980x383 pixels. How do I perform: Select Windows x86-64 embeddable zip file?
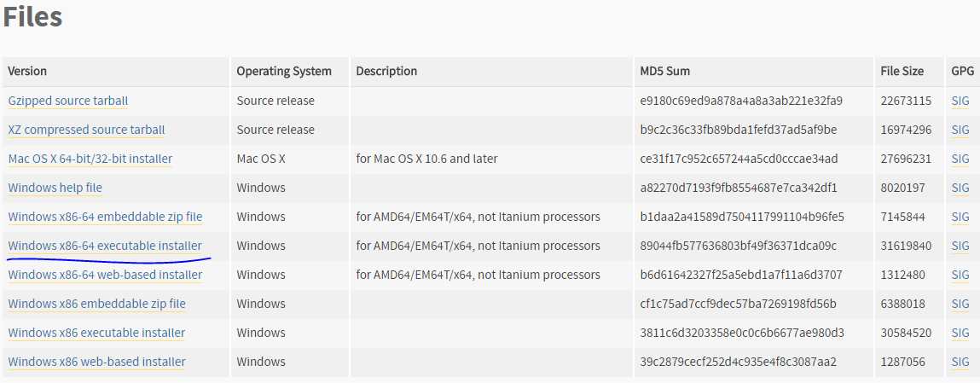(105, 217)
